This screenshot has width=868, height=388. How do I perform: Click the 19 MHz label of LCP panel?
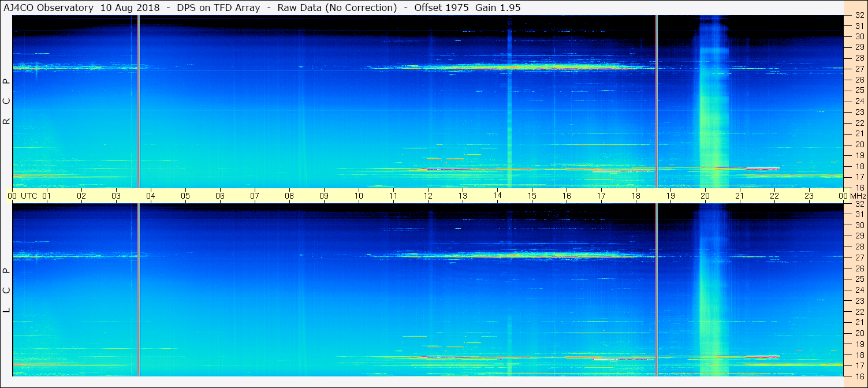pos(859,344)
